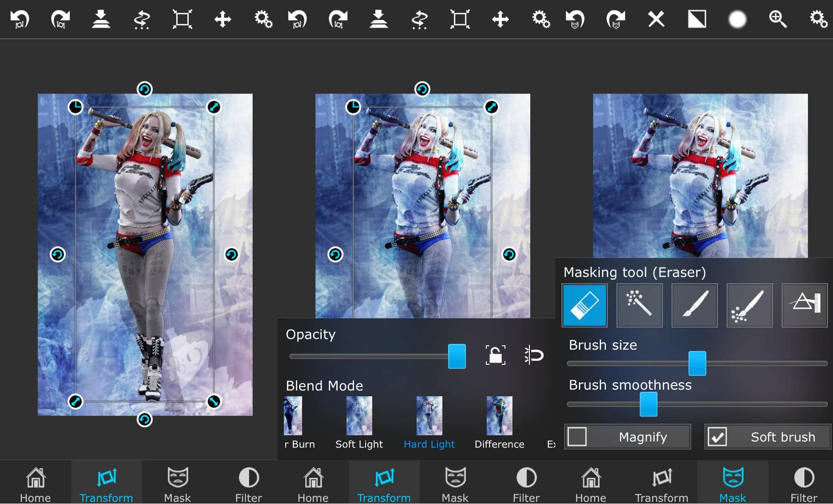Open transform settings gear in left panel

coord(263,19)
